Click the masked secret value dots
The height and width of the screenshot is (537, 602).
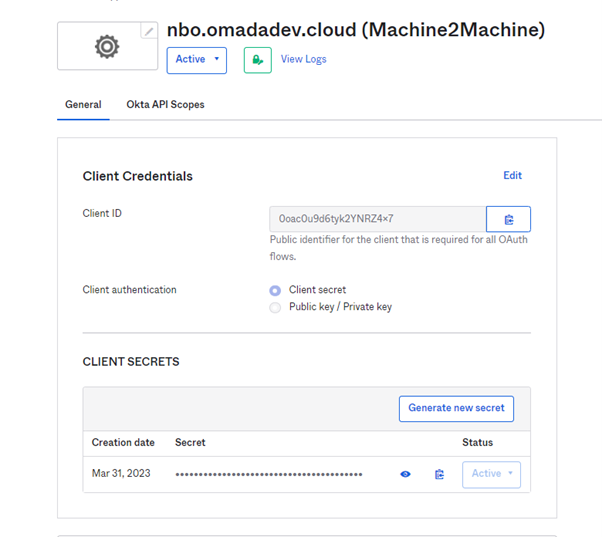pyautogui.click(x=269, y=475)
